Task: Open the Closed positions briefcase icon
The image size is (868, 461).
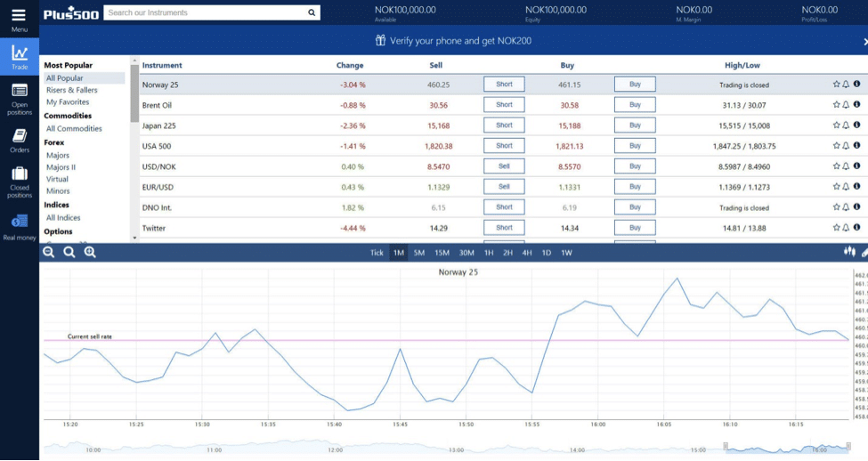Action: 20,174
